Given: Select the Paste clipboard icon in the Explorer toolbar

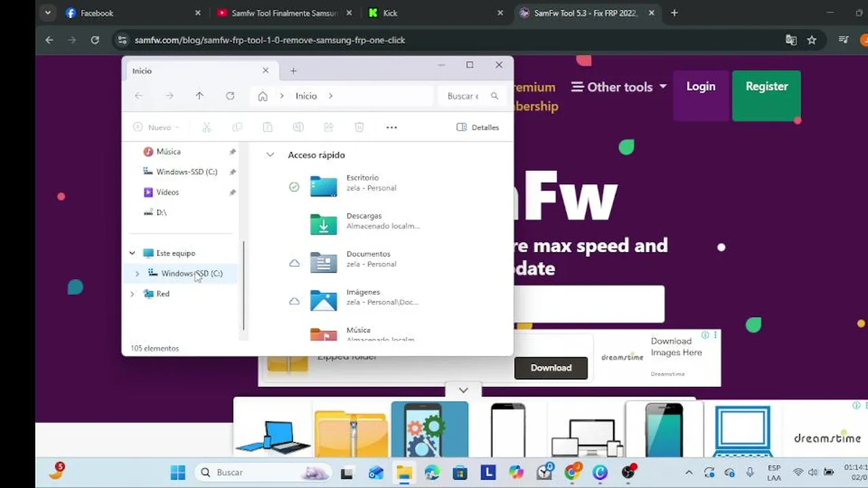Looking at the screenshot, I should [x=268, y=127].
